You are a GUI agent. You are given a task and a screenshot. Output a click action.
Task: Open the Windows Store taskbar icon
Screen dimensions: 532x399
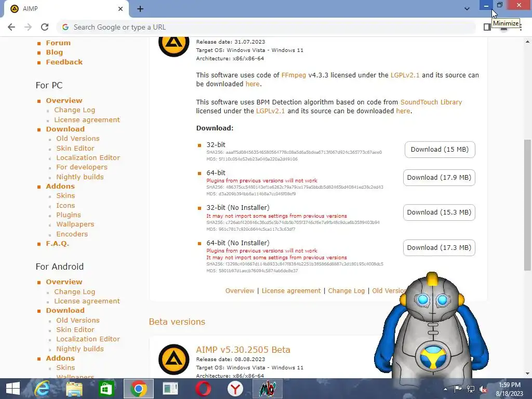[x=106, y=389]
